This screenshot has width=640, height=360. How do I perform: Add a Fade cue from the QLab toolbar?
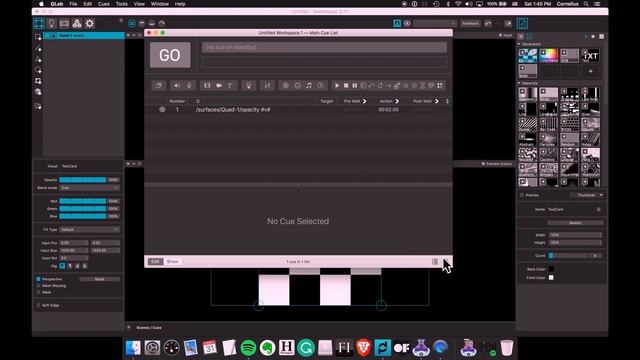267,85
